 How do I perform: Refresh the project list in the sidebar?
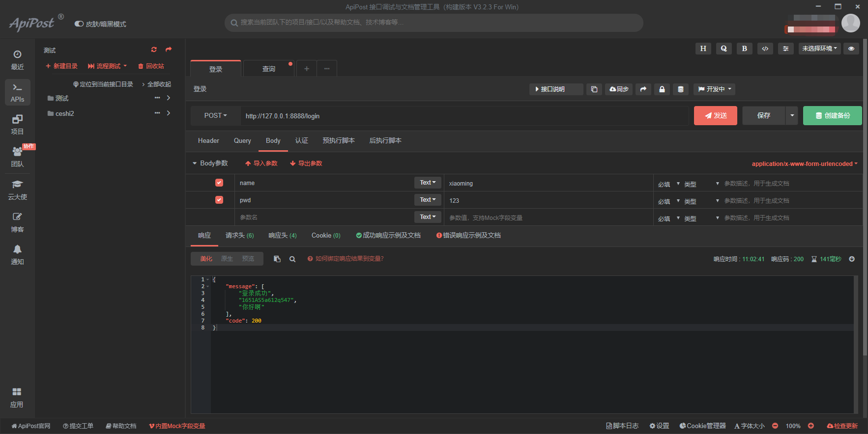[154, 50]
